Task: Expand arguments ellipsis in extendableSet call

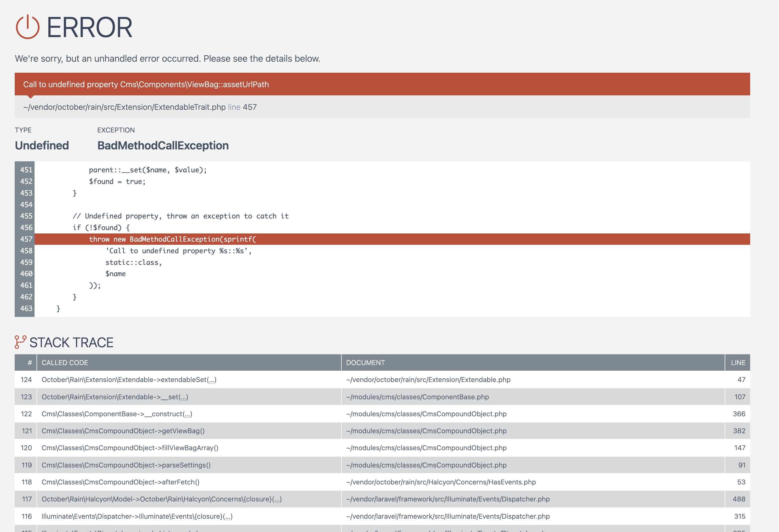Action: 211,380
